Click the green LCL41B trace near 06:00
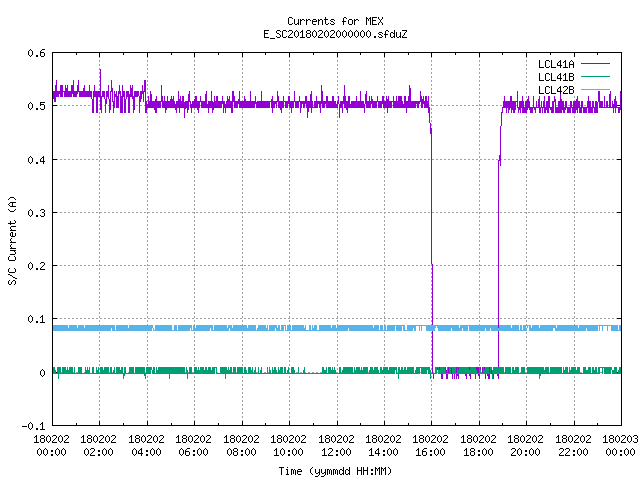 (x=194, y=371)
